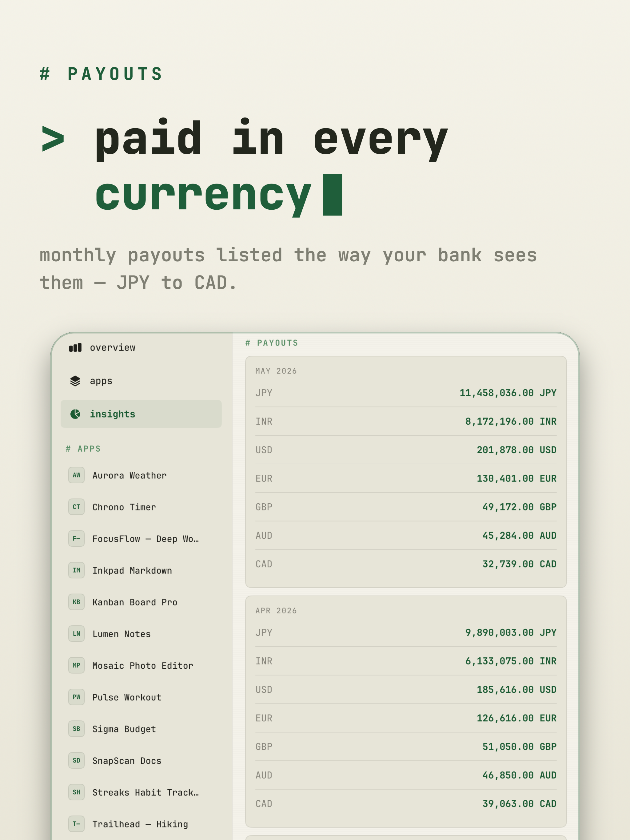Click the 45,284.00 AUD amount

coord(520,535)
